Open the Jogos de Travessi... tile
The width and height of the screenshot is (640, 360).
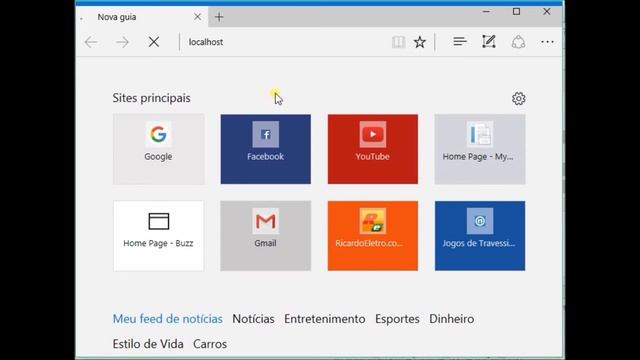[x=480, y=236]
